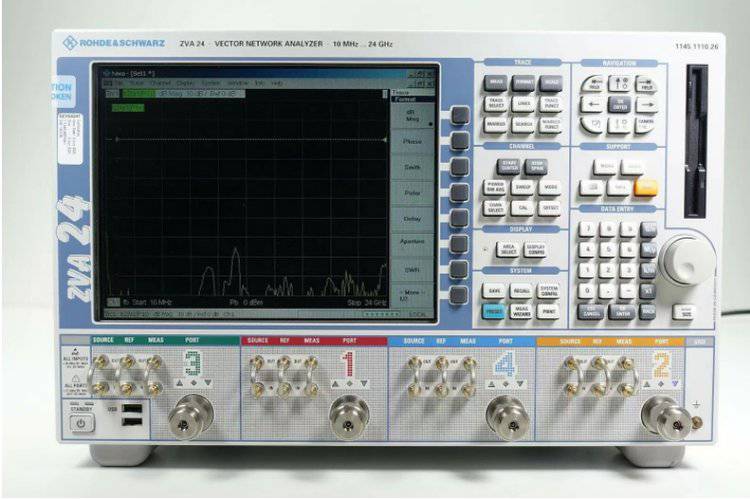Hit the CAL key
The width and height of the screenshot is (750, 499).
[x=523, y=208]
